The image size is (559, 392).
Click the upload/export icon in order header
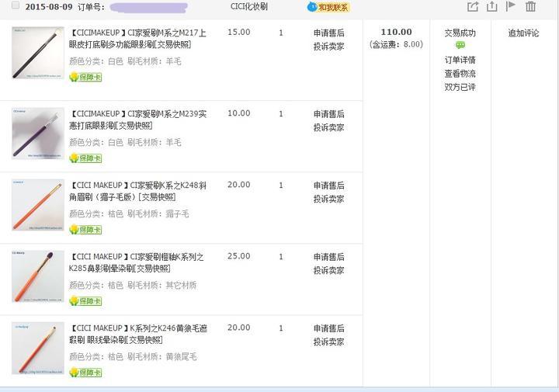[492, 6]
